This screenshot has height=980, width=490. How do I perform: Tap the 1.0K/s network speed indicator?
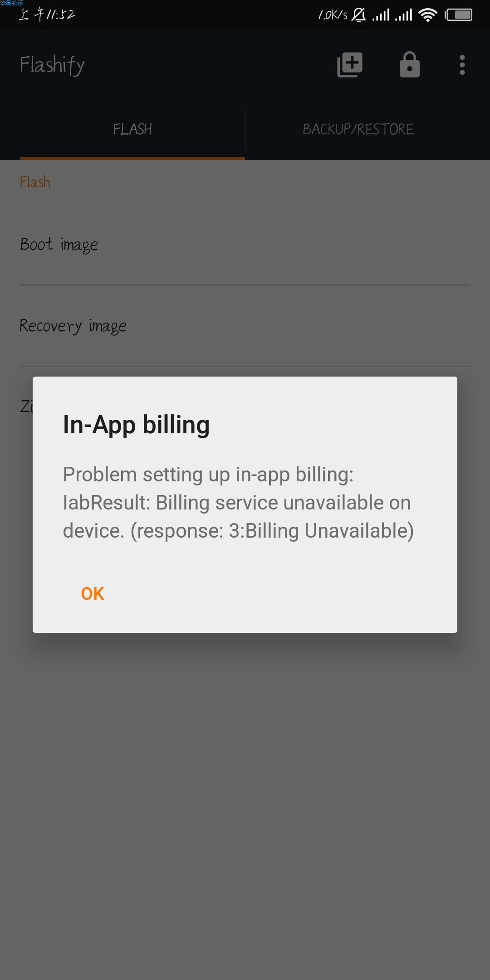333,15
